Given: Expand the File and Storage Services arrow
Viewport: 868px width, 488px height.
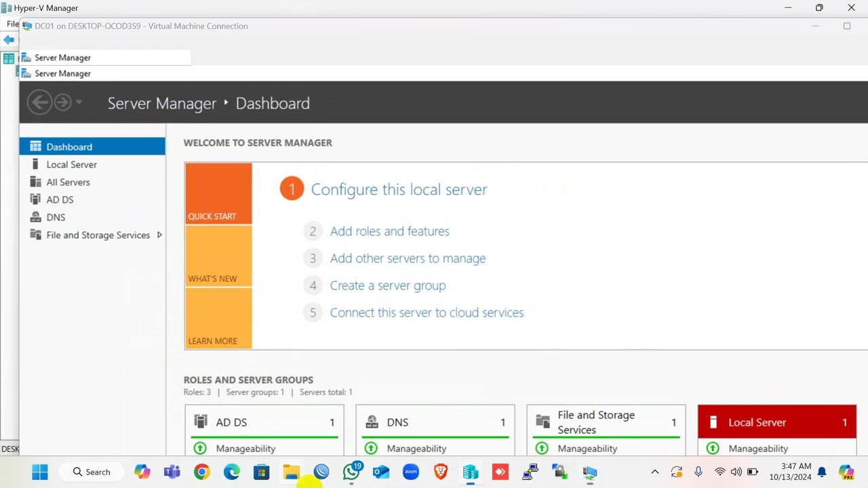Looking at the screenshot, I should click(159, 235).
